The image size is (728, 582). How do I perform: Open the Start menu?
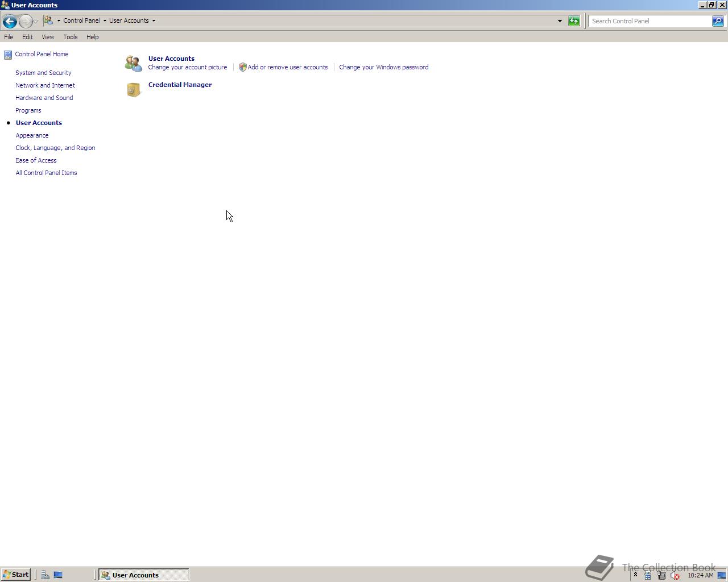click(16, 575)
